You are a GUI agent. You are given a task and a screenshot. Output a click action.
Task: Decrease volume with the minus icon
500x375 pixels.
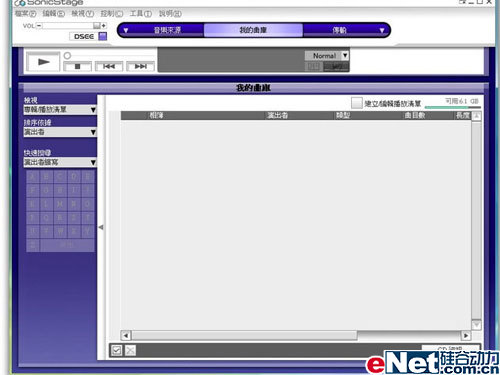pos(39,26)
